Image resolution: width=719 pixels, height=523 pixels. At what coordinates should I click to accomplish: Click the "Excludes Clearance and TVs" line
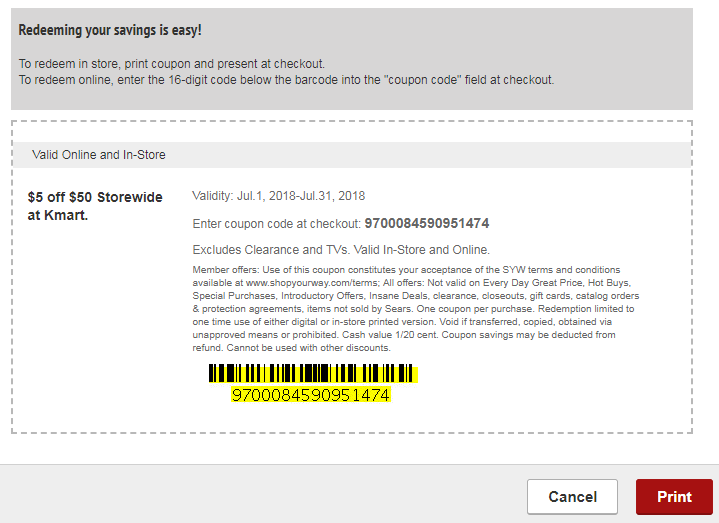click(341, 250)
